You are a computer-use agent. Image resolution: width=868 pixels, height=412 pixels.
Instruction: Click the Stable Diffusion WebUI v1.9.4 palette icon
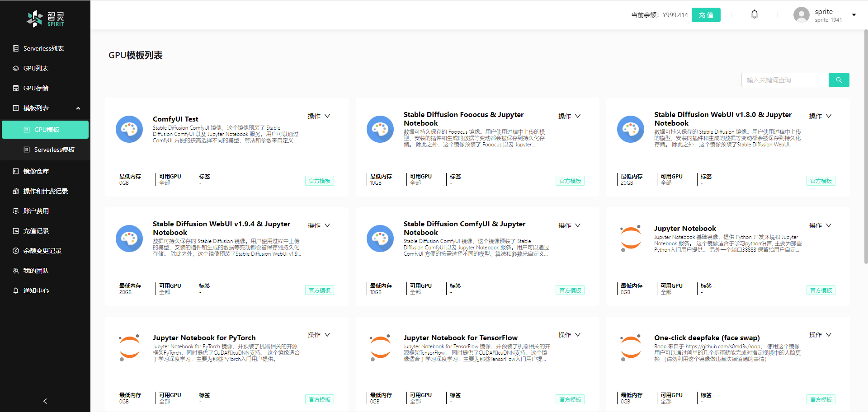coord(129,239)
